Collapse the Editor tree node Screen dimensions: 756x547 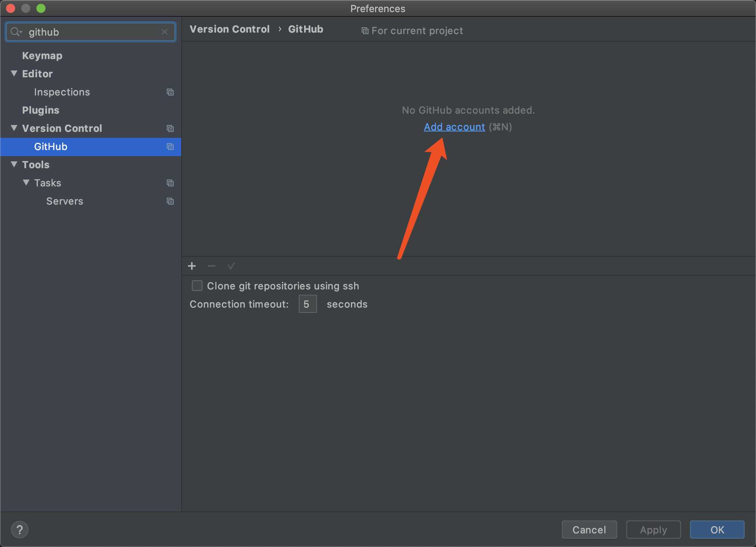[14, 73]
